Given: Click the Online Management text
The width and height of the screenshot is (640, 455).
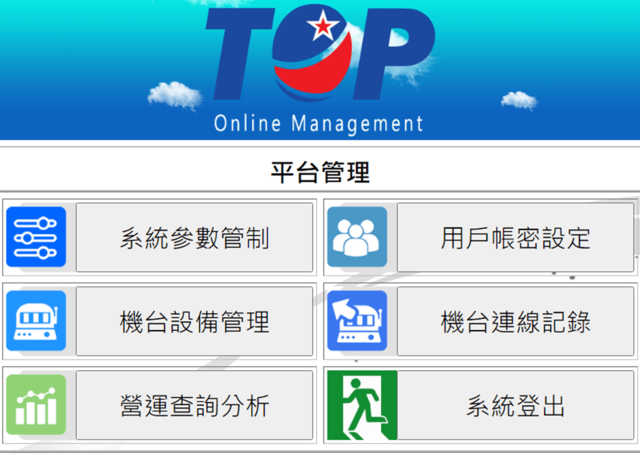Looking at the screenshot, I should [318, 124].
